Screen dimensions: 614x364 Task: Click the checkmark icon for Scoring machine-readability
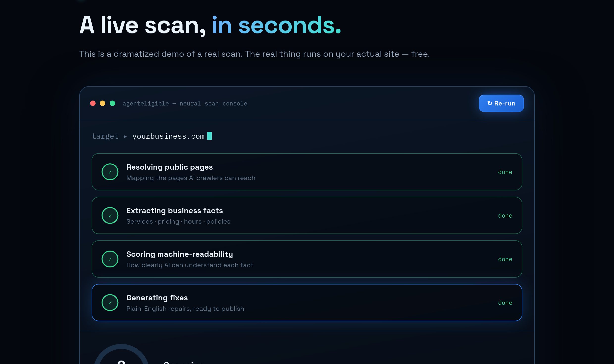point(110,259)
